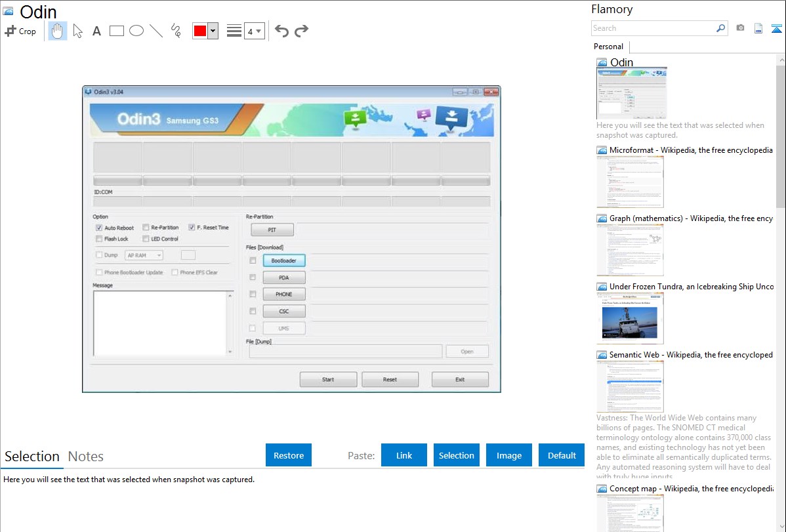Choose the arrow pointer tool

[x=77, y=31]
